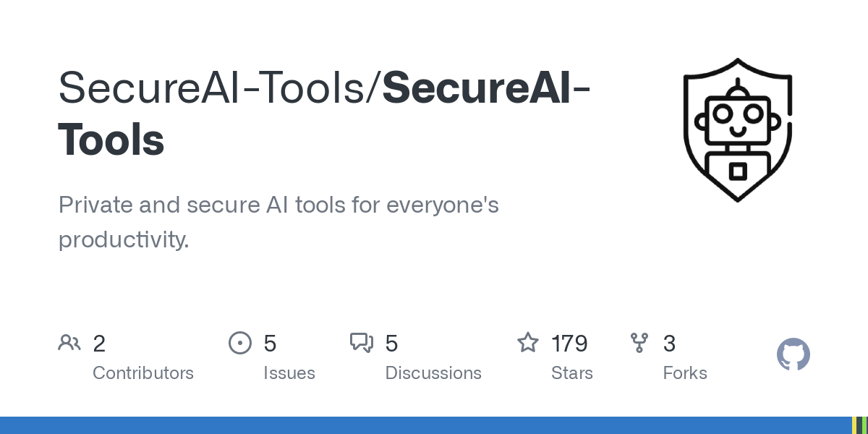Click the 179 stars count
The height and width of the screenshot is (434, 868).
[569, 343]
